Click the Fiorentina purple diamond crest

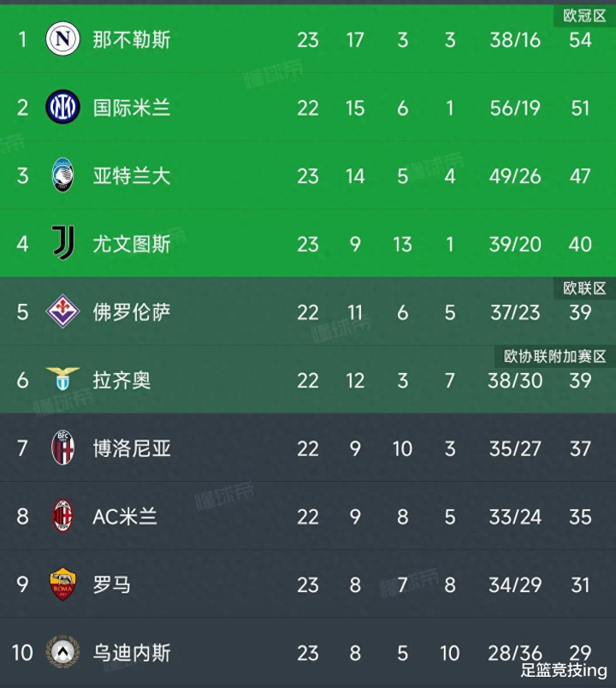(62, 311)
